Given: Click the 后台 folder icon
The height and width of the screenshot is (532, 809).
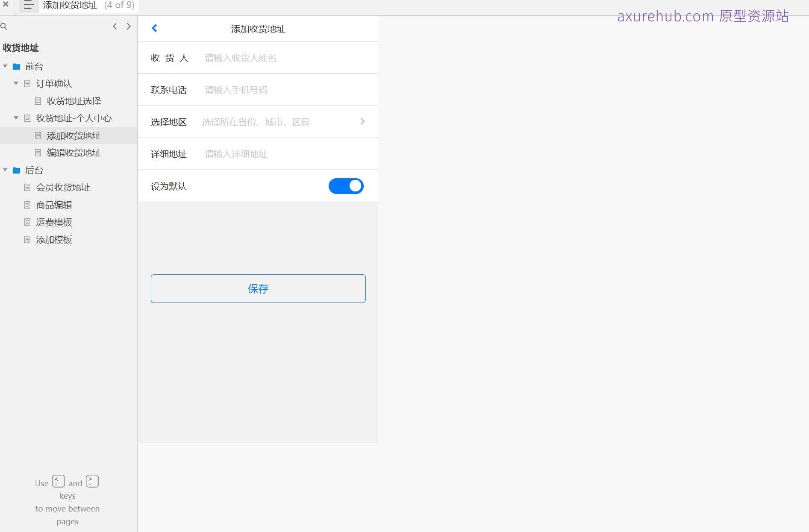Looking at the screenshot, I should point(17,170).
